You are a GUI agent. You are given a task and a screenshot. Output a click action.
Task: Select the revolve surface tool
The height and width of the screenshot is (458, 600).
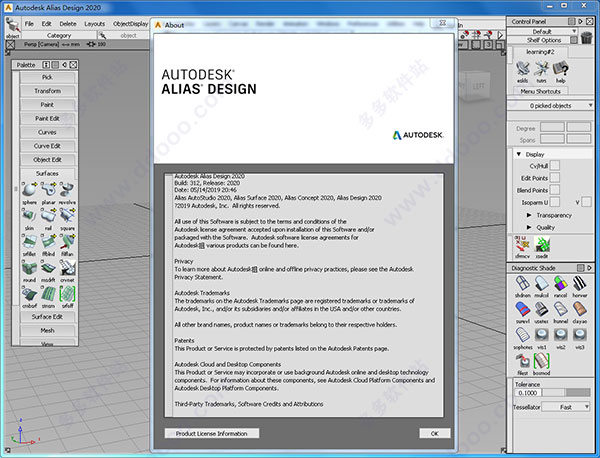click(x=67, y=189)
